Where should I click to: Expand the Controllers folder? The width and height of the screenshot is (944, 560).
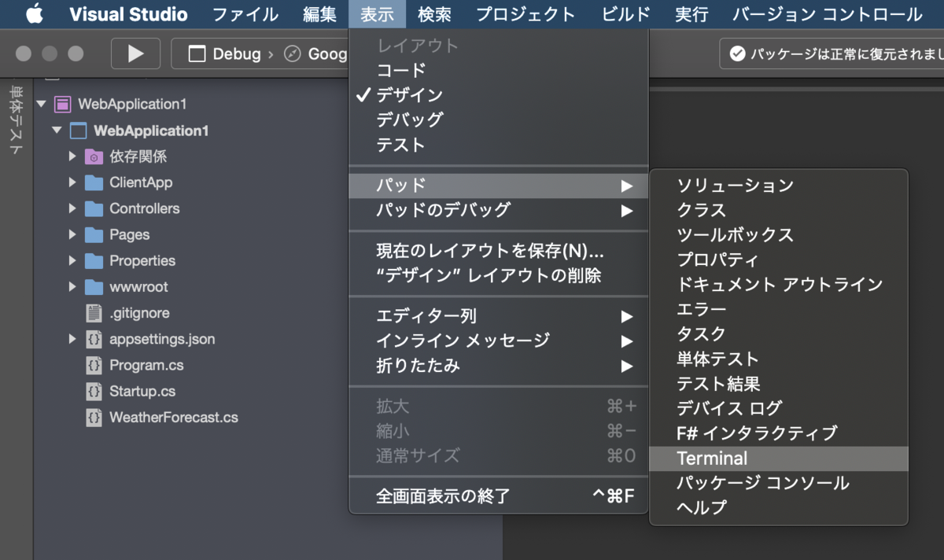click(72, 208)
